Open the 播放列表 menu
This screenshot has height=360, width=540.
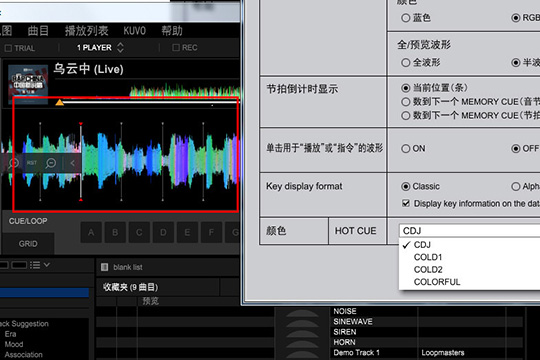tap(87, 31)
